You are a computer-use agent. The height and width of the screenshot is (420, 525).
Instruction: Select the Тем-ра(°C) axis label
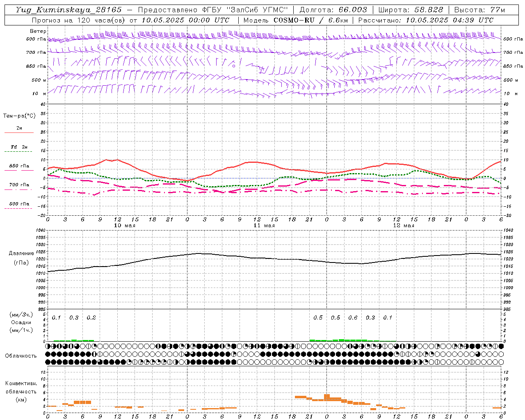pyautogui.click(x=19, y=116)
